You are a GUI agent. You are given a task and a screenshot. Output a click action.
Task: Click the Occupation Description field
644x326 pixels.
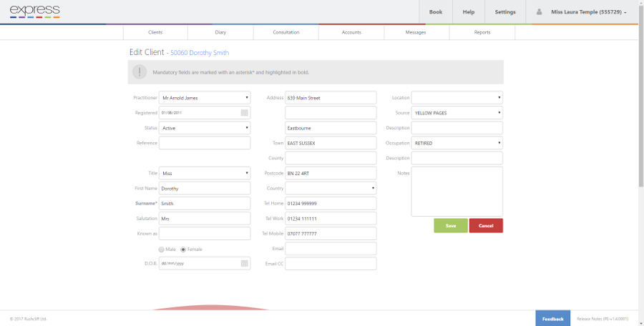[x=457, y=158]
